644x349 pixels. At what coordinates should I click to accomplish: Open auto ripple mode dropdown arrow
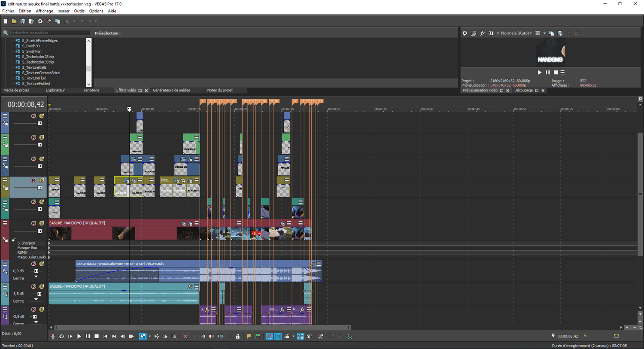tap(293, 337)
